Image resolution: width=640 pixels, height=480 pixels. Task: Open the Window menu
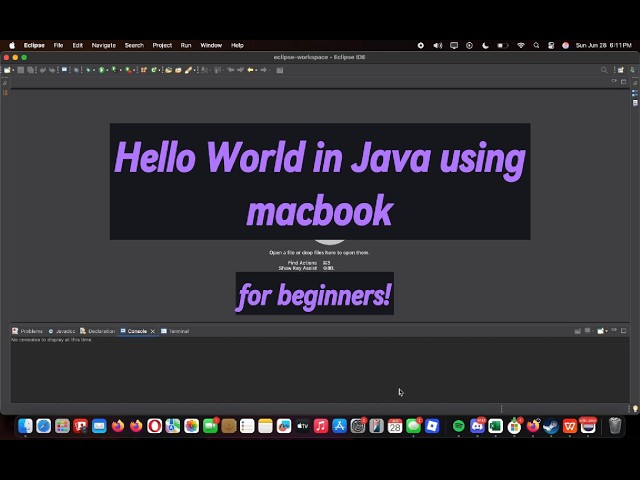coord(211,45)
